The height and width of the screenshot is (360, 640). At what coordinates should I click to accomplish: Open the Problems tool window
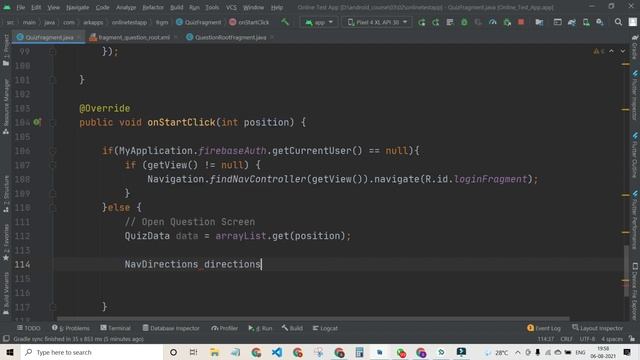pyautogui.click(x=71, y=328)
